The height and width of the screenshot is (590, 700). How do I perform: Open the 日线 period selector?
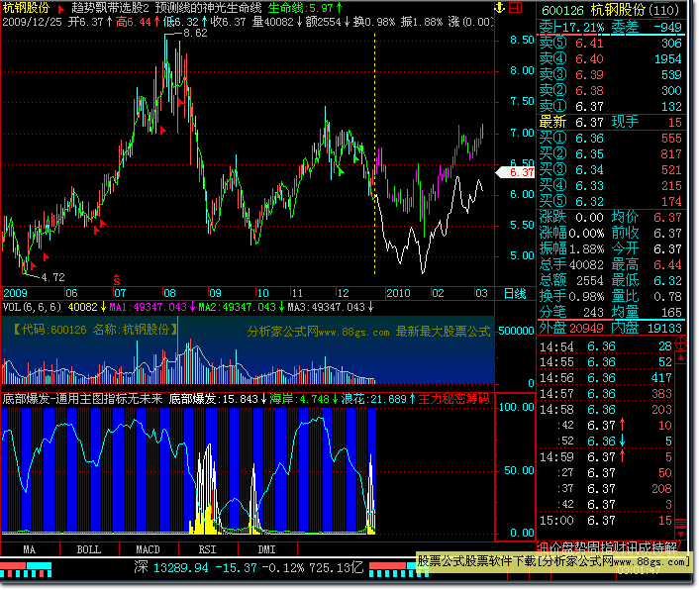515,294
